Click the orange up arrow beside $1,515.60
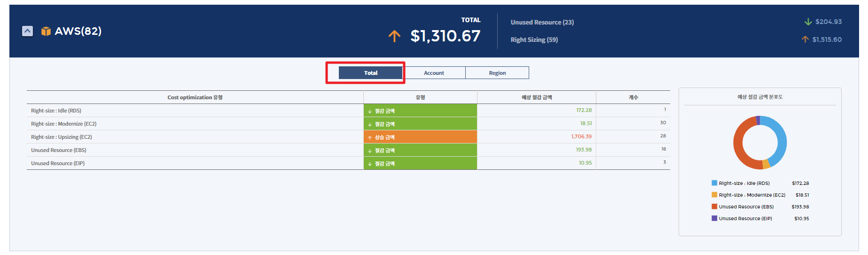868x255 pixels. 805,40
